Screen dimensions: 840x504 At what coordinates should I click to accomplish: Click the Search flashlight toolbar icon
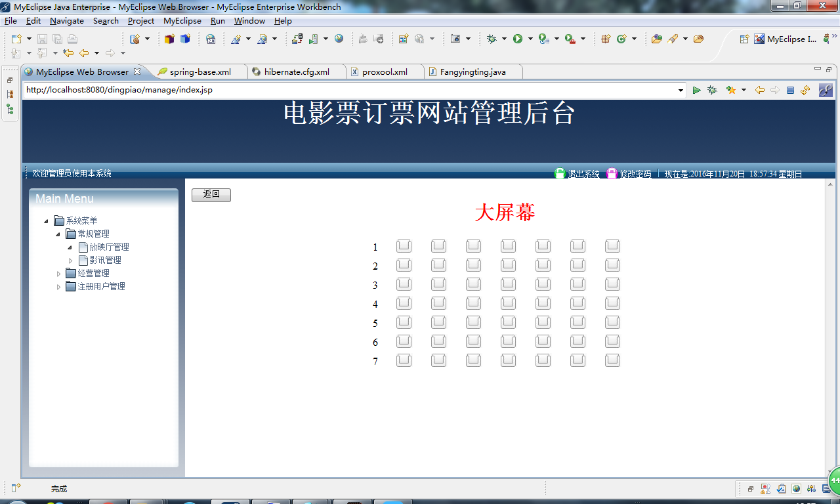673,39
